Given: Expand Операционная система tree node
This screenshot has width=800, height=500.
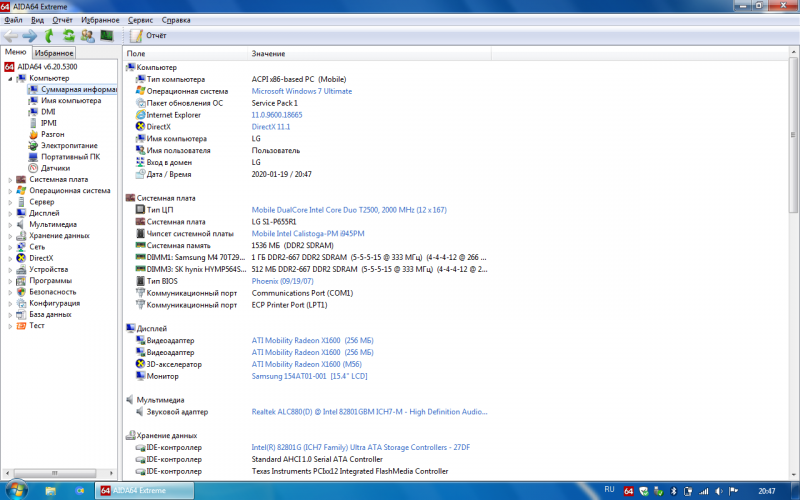Looking at the screenshot, I should 10,191.
